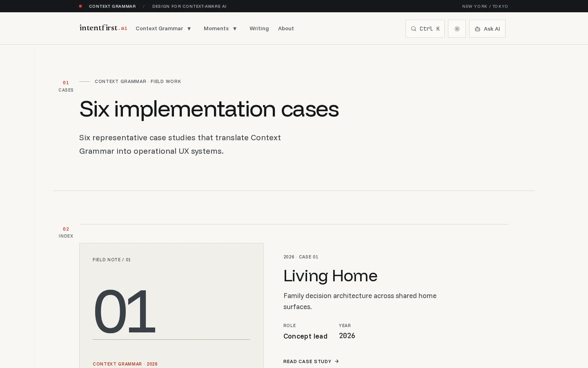Click the year value 2026
588x368 pixels.
[x=347, y=336]
